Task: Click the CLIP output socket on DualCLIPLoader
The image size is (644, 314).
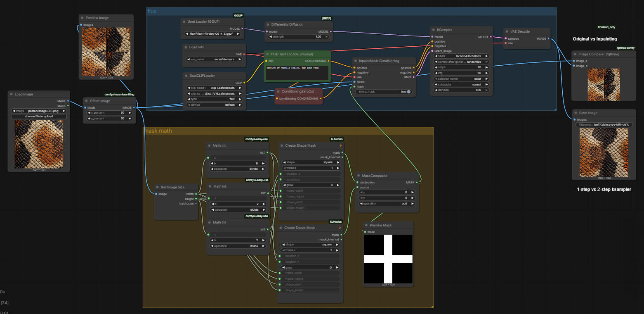Action: tap(244, 83)
